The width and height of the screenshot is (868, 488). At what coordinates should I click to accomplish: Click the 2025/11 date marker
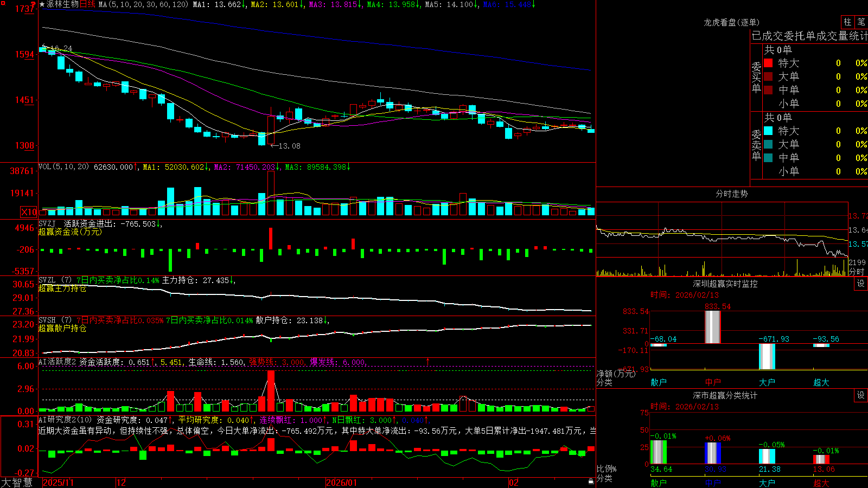pyautogui.click(x=58, y=483)
